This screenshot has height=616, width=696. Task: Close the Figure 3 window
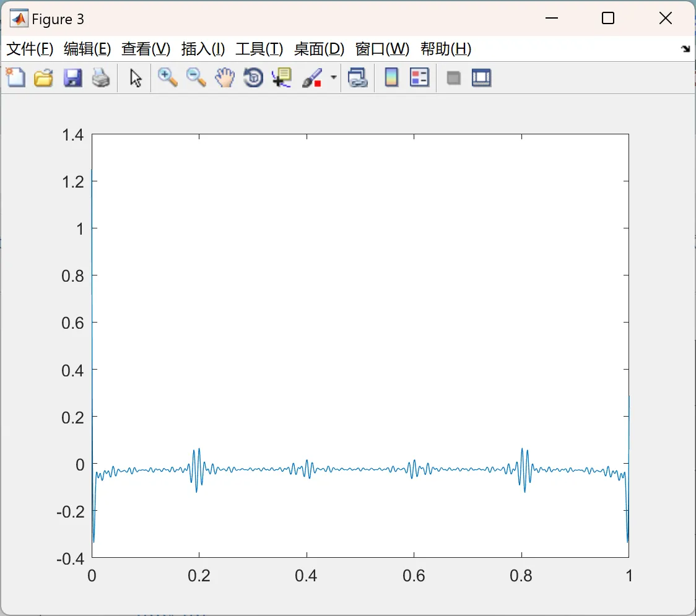tap(666, 18)
